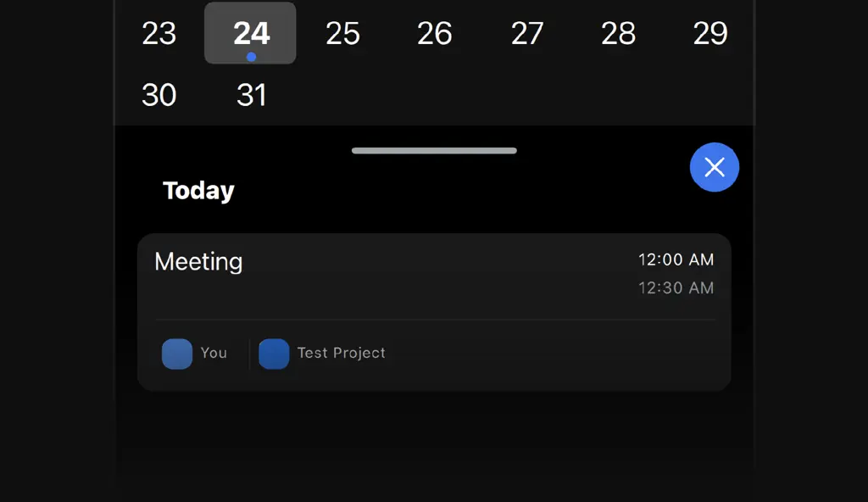This screenshot has height=502, width=868.
Task: Select the highlighted date 24
Action: [250, 33]
